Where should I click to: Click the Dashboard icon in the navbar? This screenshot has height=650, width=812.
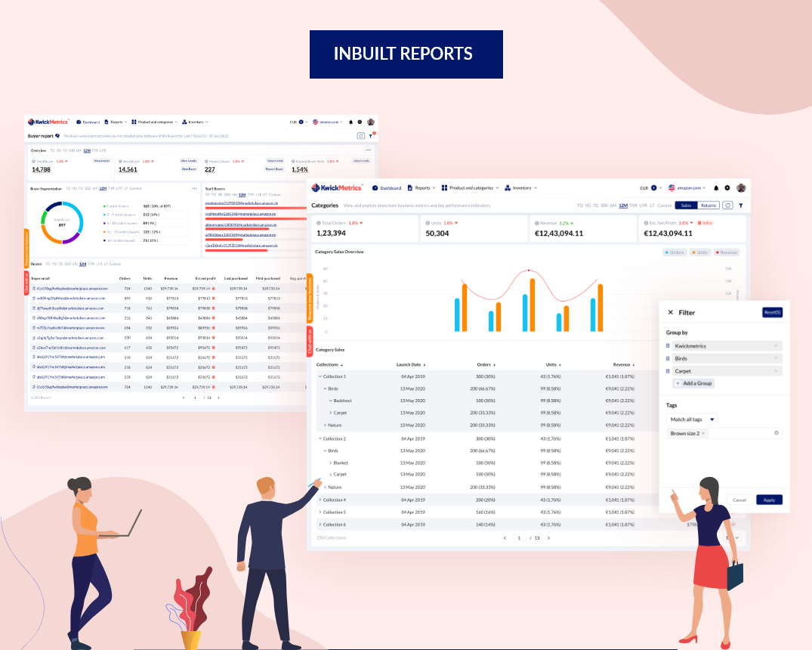pyautogui.click(x=374, y=187)
